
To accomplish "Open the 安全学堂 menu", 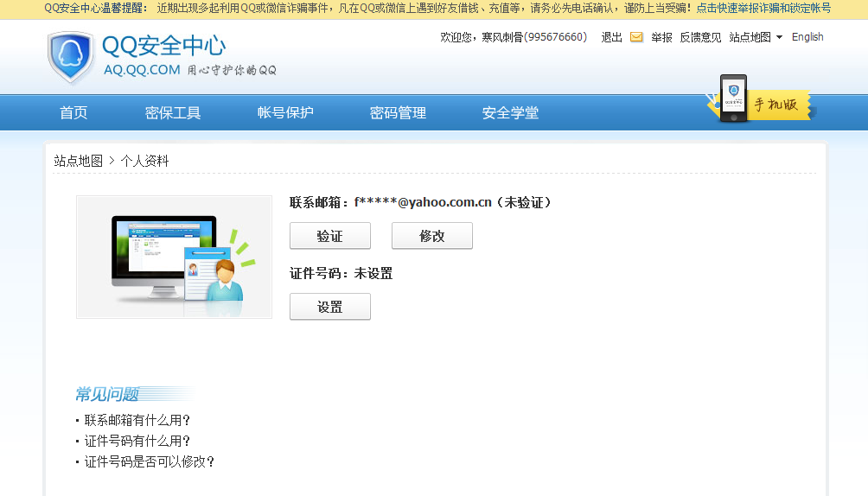I will [510, 113].
